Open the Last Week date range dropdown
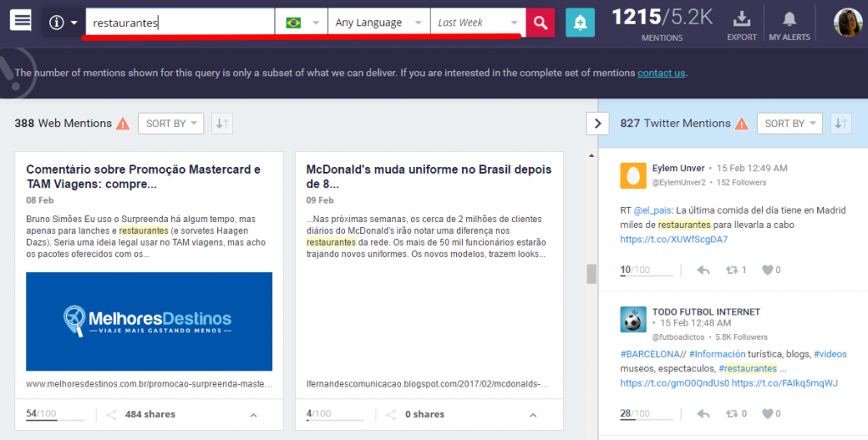Screen dimensions: 868x440 point(478,23)
